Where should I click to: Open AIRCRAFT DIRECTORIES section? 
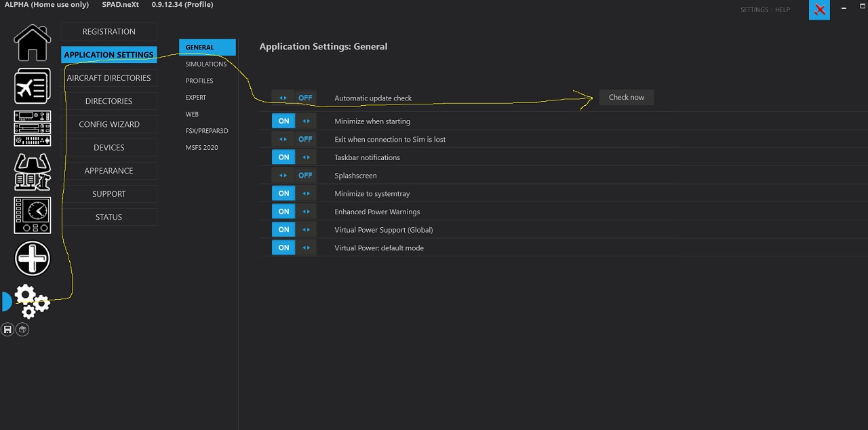coord(108,78)
